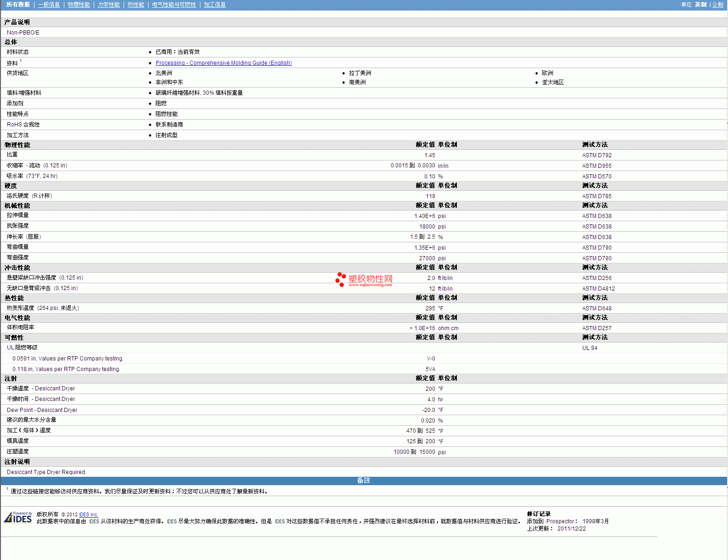Click the IDES logo in footer

[18, 518]
